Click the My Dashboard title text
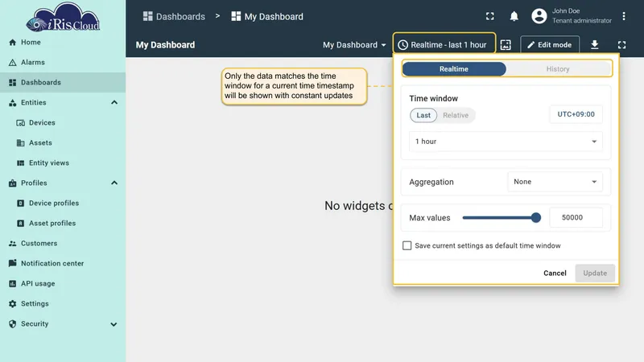The height and width of the screenshot is (362, 644). (x=166, y=45)
